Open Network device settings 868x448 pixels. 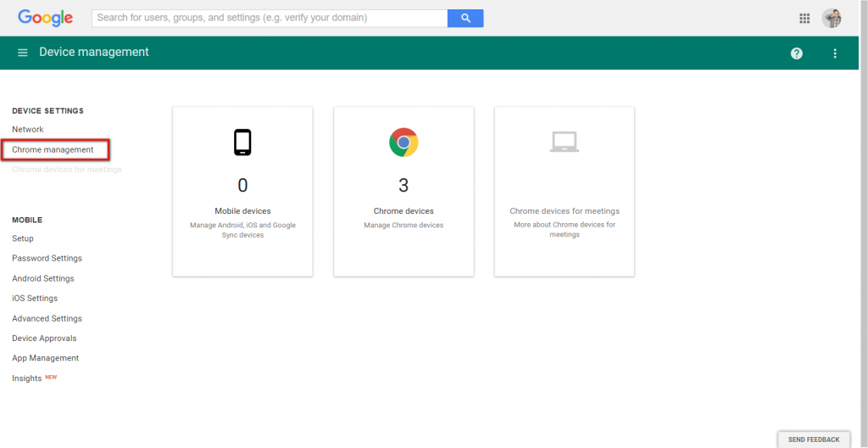(x=28, y=129)
